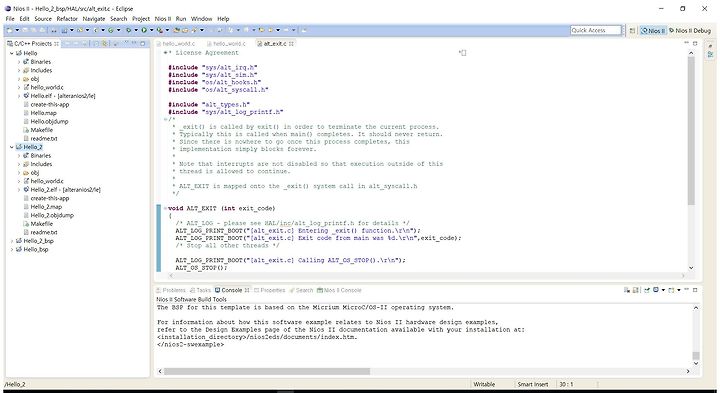Click the Smart Insert status field

pyautogui.click(x=533, y=384)
